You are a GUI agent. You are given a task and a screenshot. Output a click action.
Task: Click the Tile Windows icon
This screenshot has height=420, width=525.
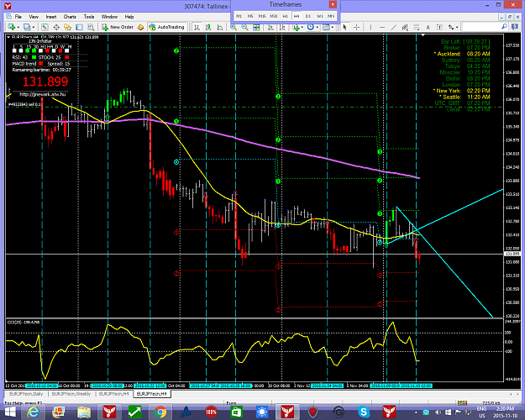tap(256, 27)
